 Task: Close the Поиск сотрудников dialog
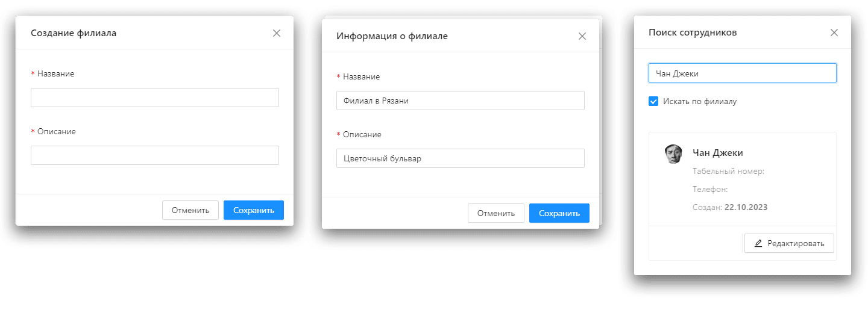tap(834, 33)
